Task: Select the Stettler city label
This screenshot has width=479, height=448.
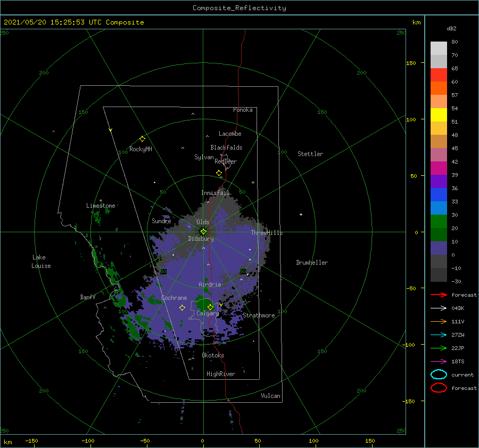Action: 310,154
